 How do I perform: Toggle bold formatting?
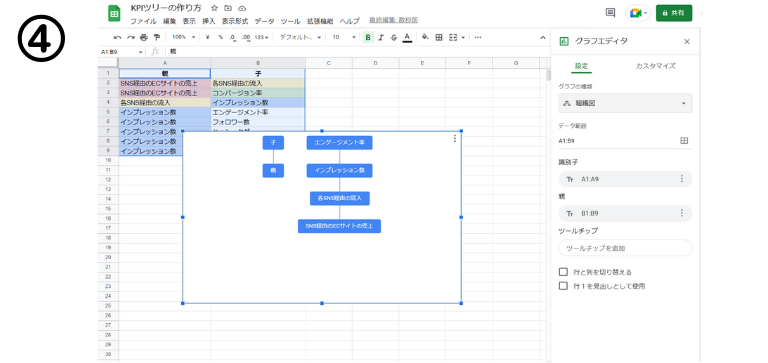(x=368, y=37)
